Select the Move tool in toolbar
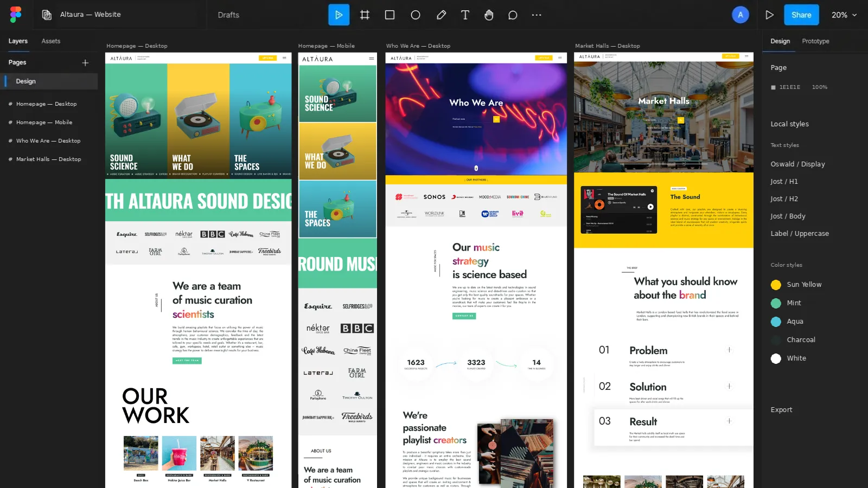 pos(339,15)
